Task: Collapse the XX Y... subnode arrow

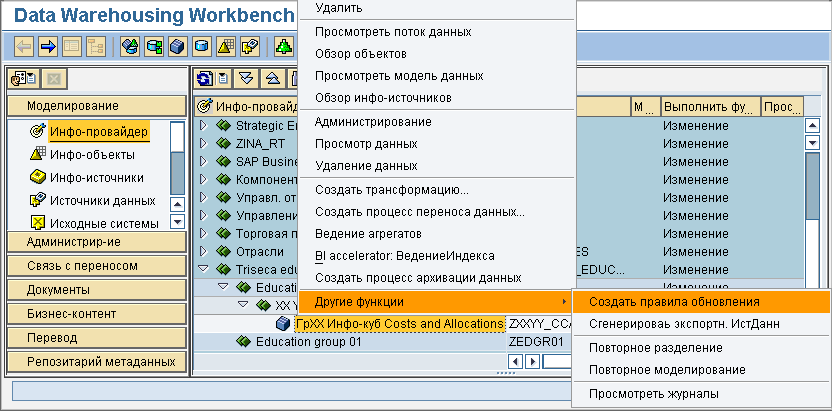Action: (244, 305)
